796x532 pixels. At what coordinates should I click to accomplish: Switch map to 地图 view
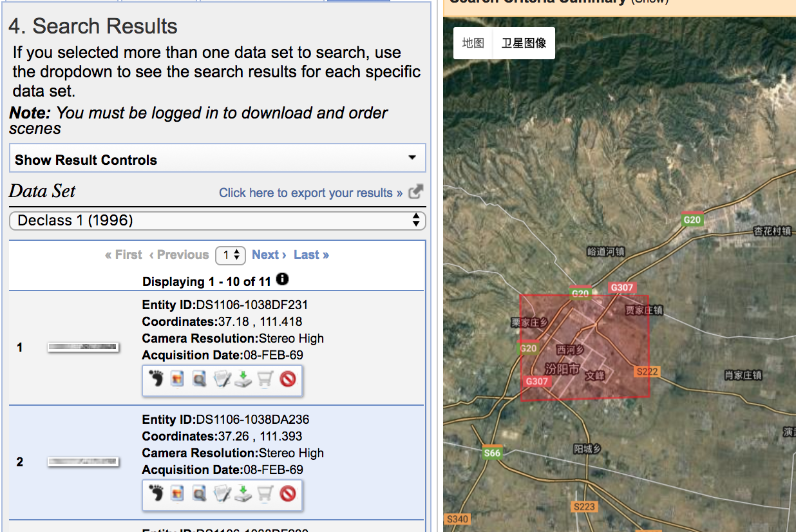pos(473,43)
